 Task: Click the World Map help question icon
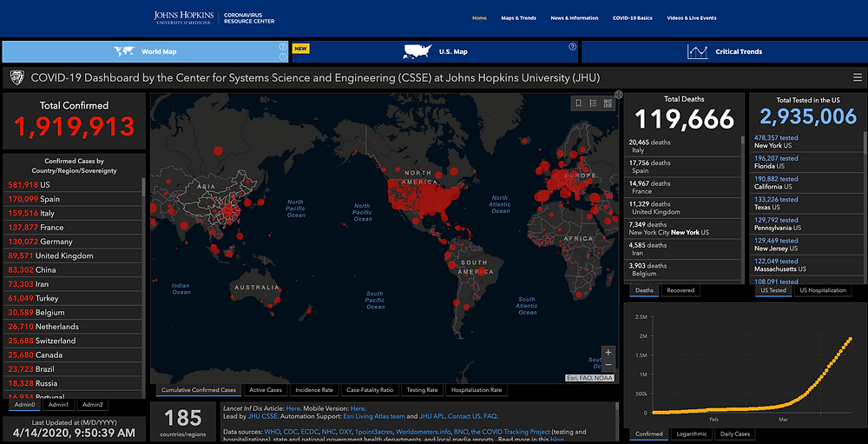tap(283, 47)
